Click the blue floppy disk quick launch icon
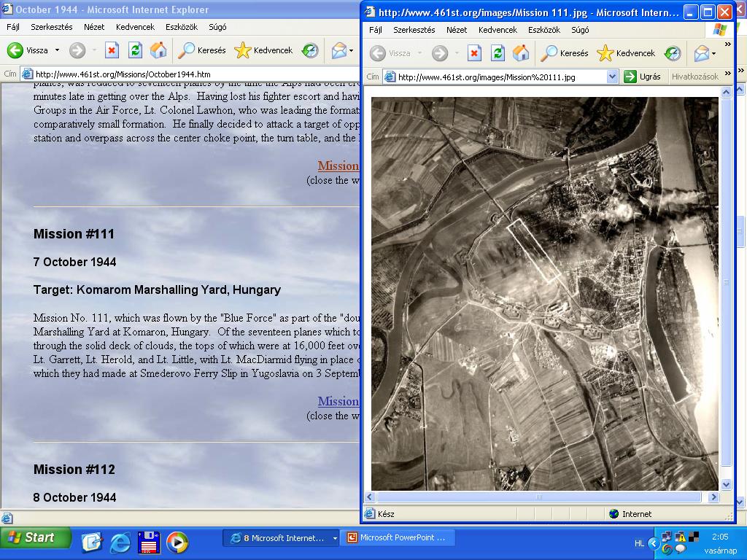Screen dimensions: 747x560 pos(149,542)
